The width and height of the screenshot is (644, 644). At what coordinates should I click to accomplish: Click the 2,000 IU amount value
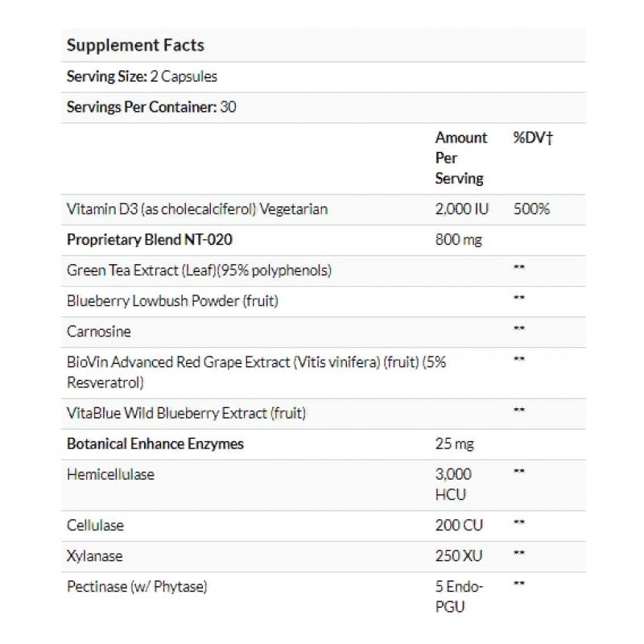(462, 208)
